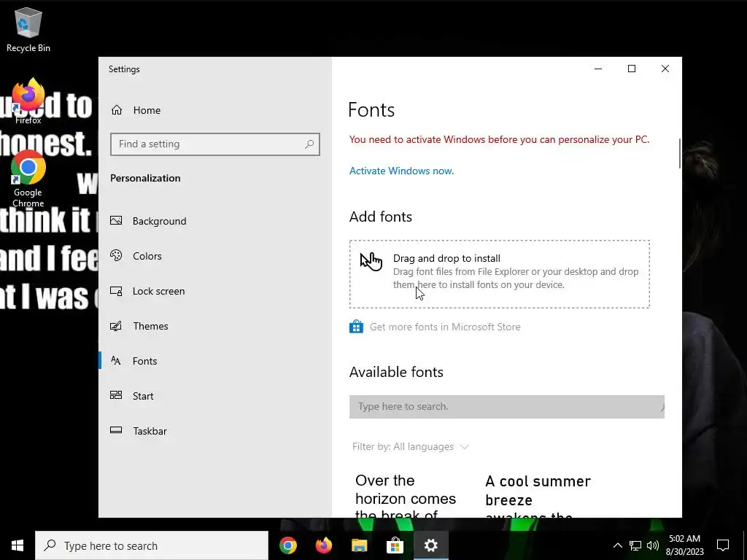The width and height of the screenshot is (747, 560).
Task: Open File Explorer from the taskbar
Action: pyautogui.click(x=359, y=545)
